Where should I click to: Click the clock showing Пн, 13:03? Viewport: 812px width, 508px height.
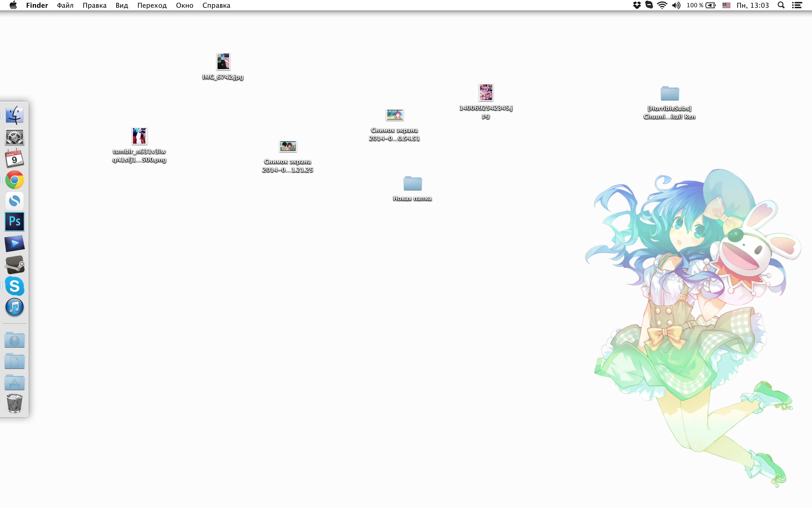click(753, 5)
